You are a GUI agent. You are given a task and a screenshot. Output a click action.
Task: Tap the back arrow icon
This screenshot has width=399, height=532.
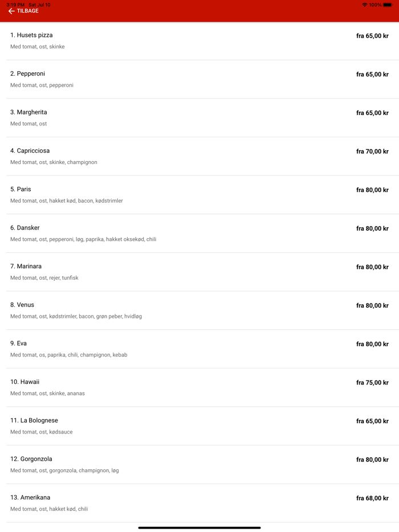11,11
